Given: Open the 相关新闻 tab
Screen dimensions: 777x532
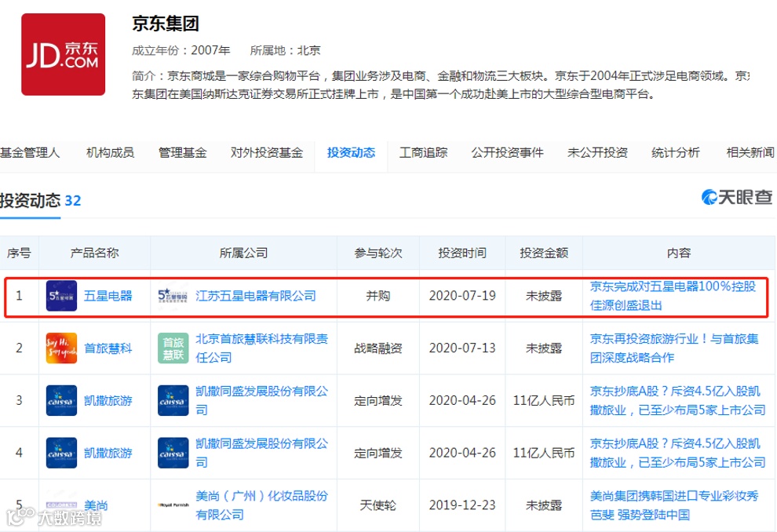Looking at the screenshot, I should 750,152.
